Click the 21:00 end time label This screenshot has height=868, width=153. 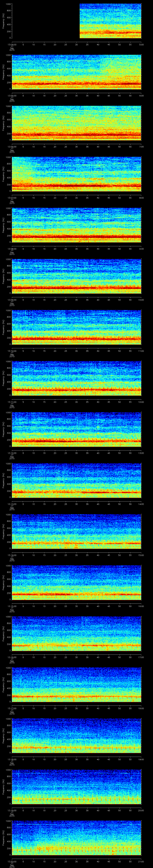coord(141,861)
